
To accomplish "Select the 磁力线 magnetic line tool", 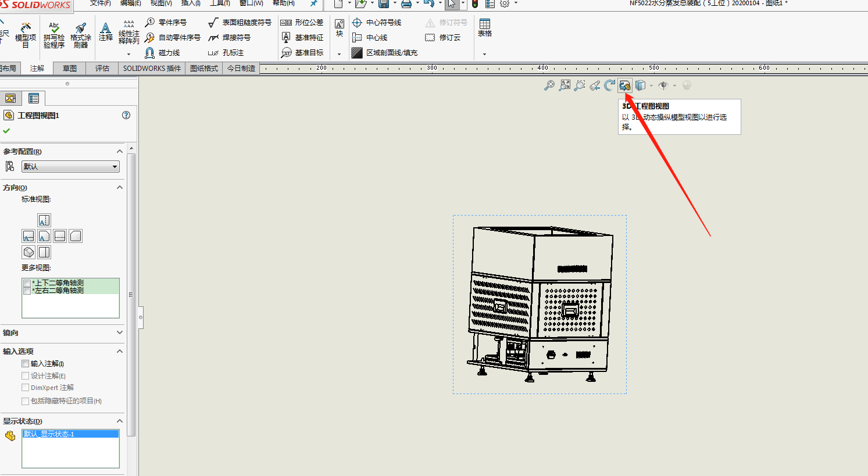I will [162, 52].
